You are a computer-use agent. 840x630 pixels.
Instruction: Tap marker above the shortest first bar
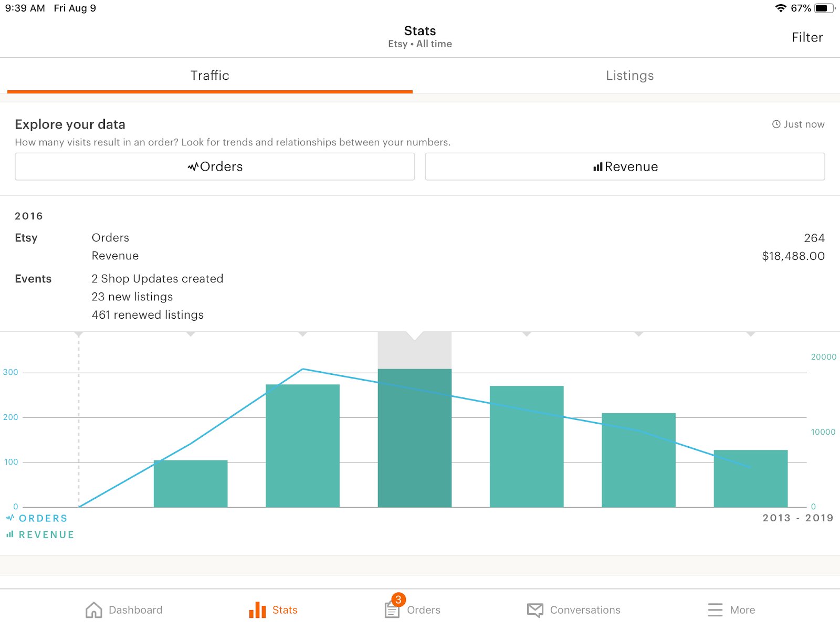[x=191, y=334]
